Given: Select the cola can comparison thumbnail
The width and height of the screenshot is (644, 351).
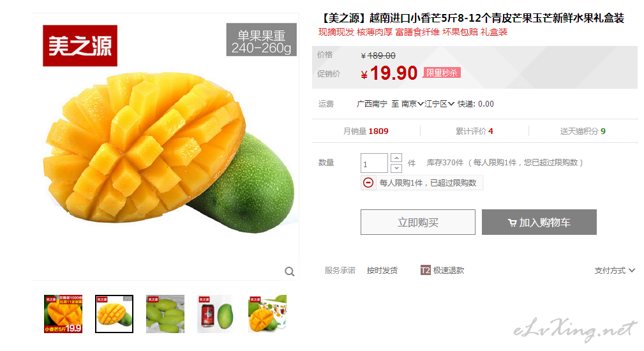Looking at the screenshot, I should tap(216, 314).
